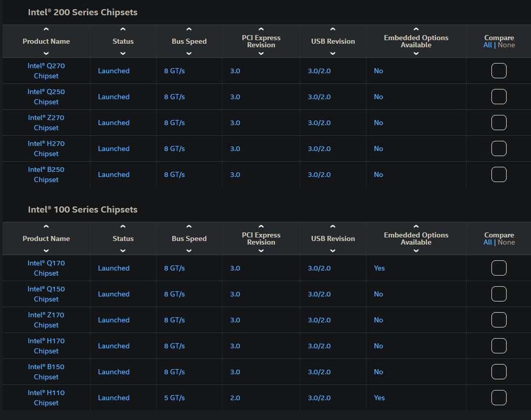The width and height of the screenshot is (531, 420).
Task: Check compare box for Z170 Chipset
Action: click(499, 320)
